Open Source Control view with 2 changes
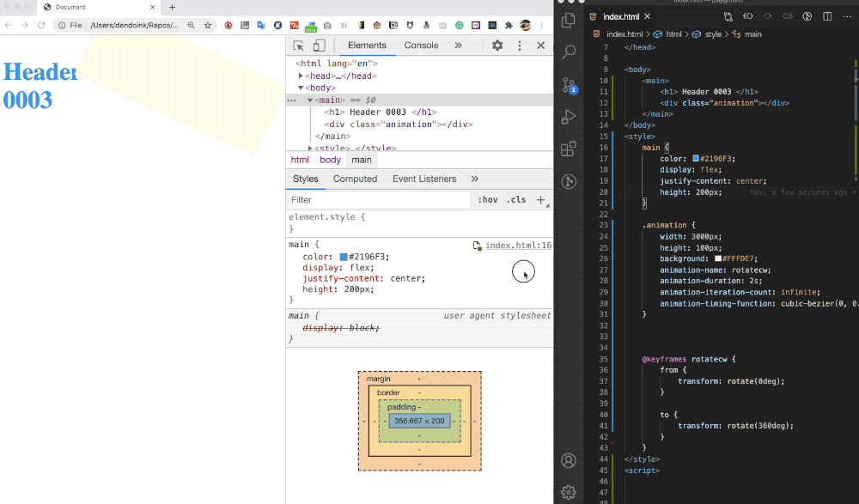This screenshot has width=859, height=504. coord(569,85)
